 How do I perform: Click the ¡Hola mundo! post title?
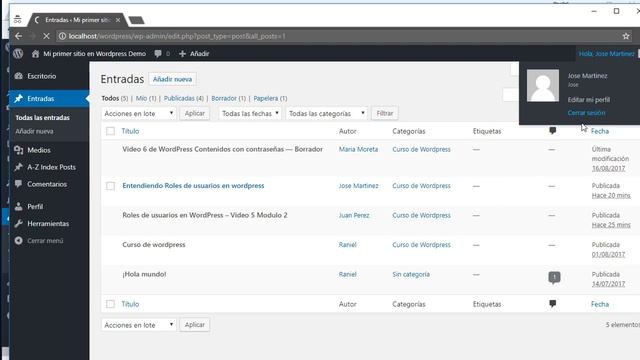(144, 274)
